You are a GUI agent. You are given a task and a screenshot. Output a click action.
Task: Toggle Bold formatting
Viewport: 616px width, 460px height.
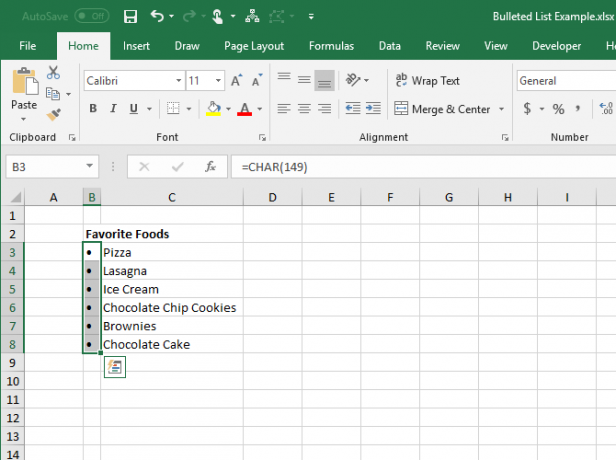pyautogui.click(x=93, y=108)
